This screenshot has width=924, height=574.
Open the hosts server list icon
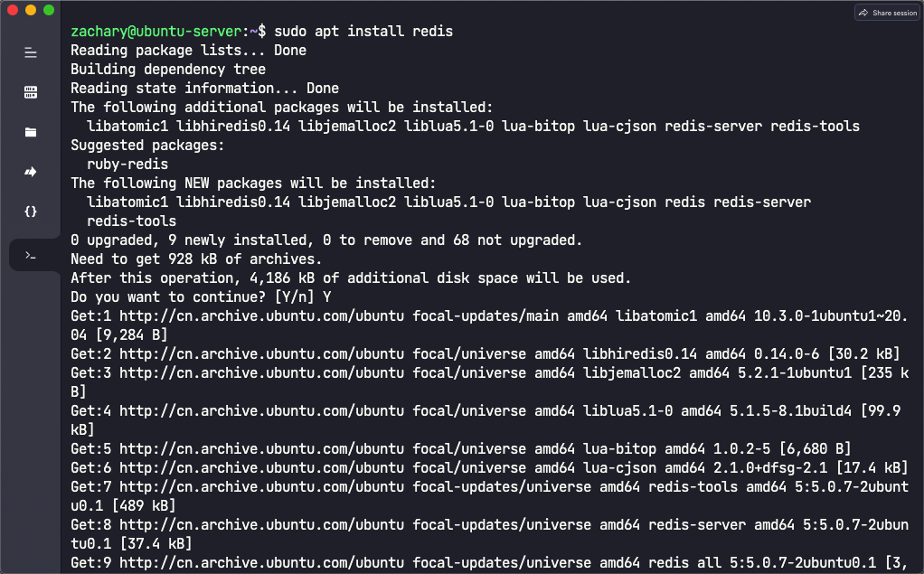click(x=31, y=92)
